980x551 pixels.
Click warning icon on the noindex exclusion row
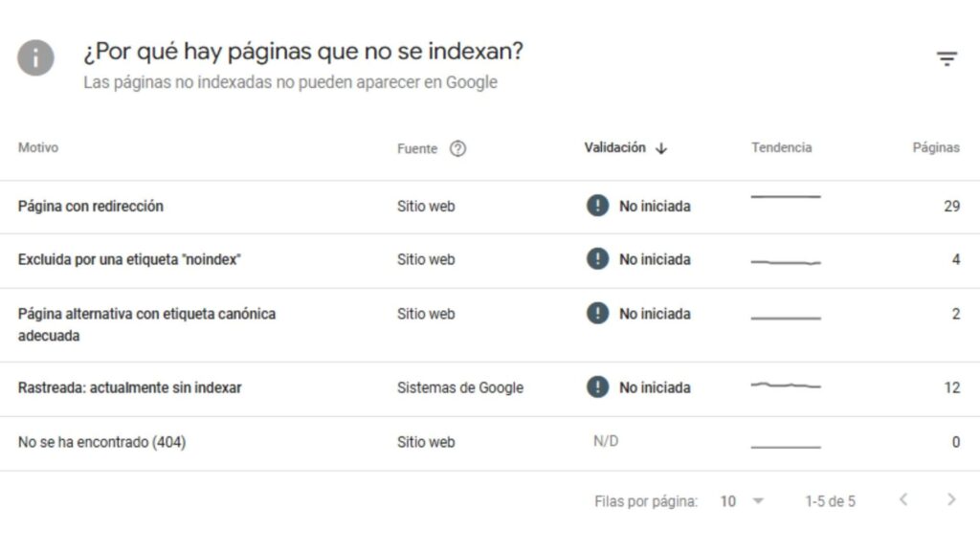pyautogui.click(x=598, y=259)
